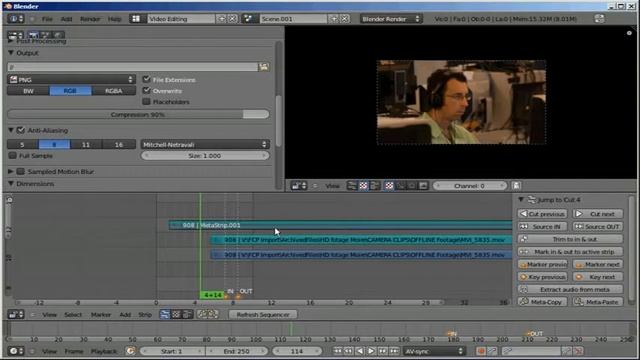Click the Blender info editor type icon
This screenshot has height=360, width=640.
pyautogui.click(x=16, y=19)
